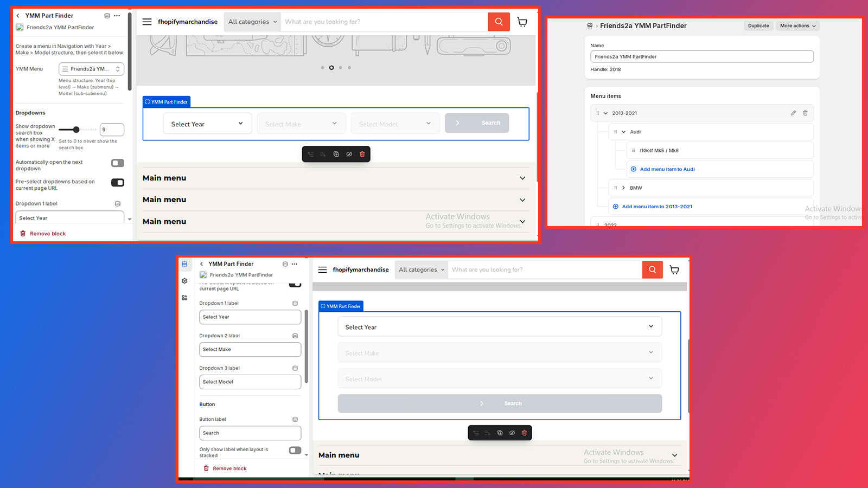The width and height of the screenshot is (868, 488).
Task: Click the pencil edit icon for 2013-2021
Action: pyautogui.click(x=793, y=113)
